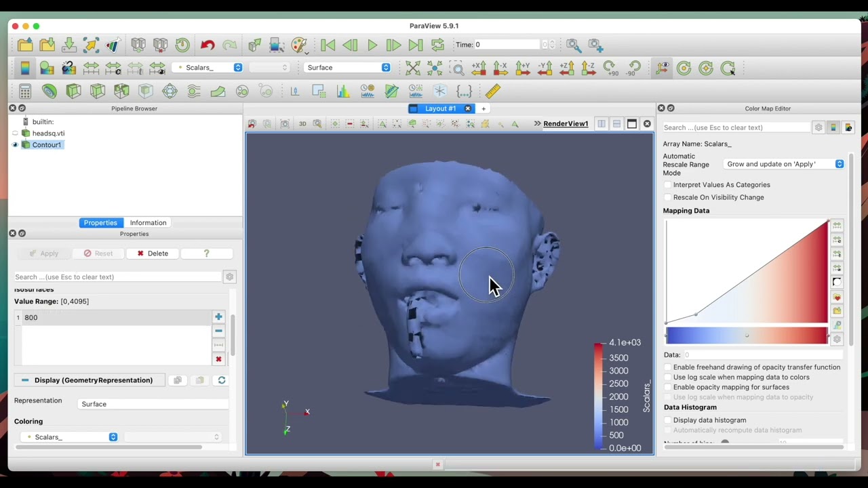Open the Coloring Scalars_ dropdown in Properties
This screenshot has width=868, height=488.
point(69,437)
